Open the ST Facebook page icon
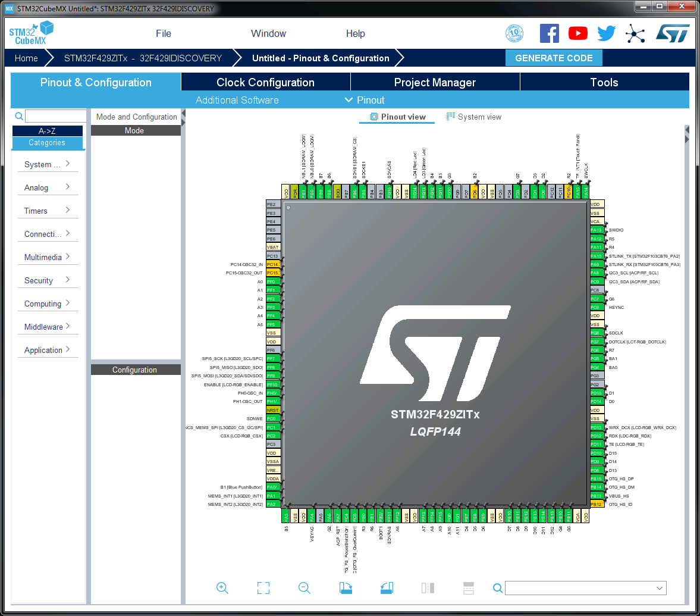 point(549,33)
